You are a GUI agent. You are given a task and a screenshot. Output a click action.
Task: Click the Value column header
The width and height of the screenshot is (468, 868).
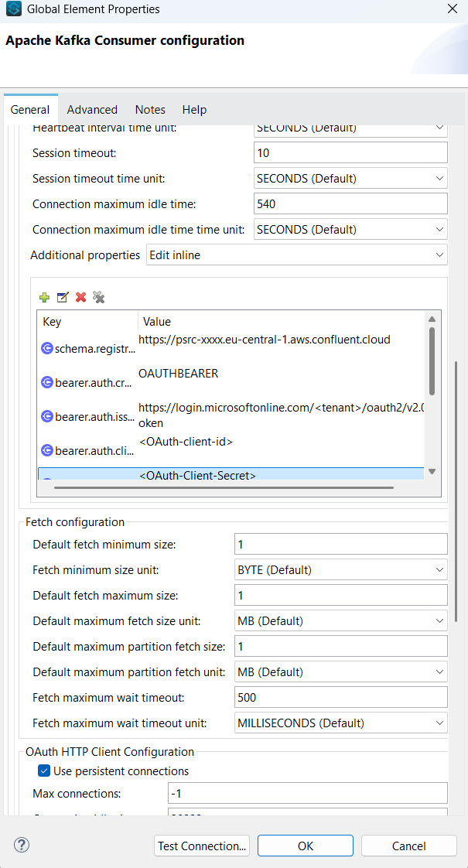tap(282, 322)
